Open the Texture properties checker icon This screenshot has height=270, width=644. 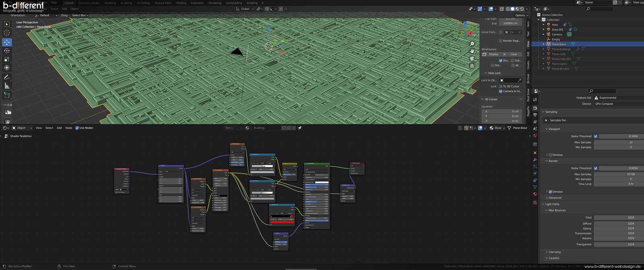coord(535,202)
